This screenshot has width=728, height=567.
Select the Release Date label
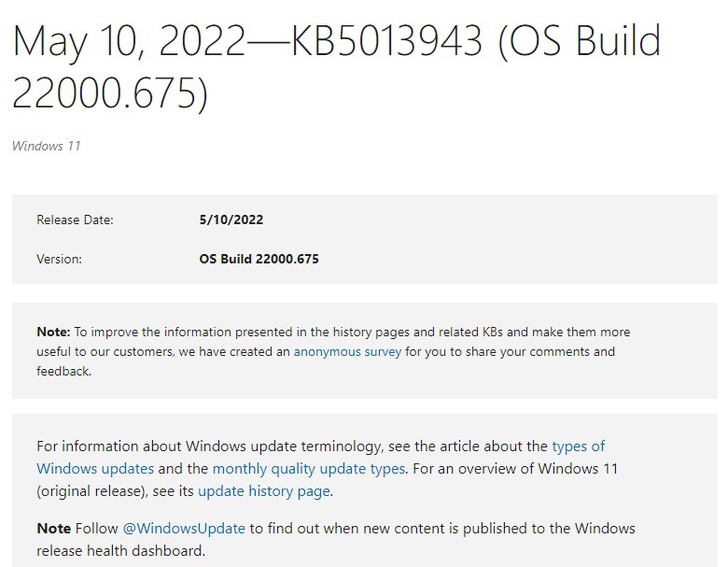pyautogui.click(x=75, y=220)
